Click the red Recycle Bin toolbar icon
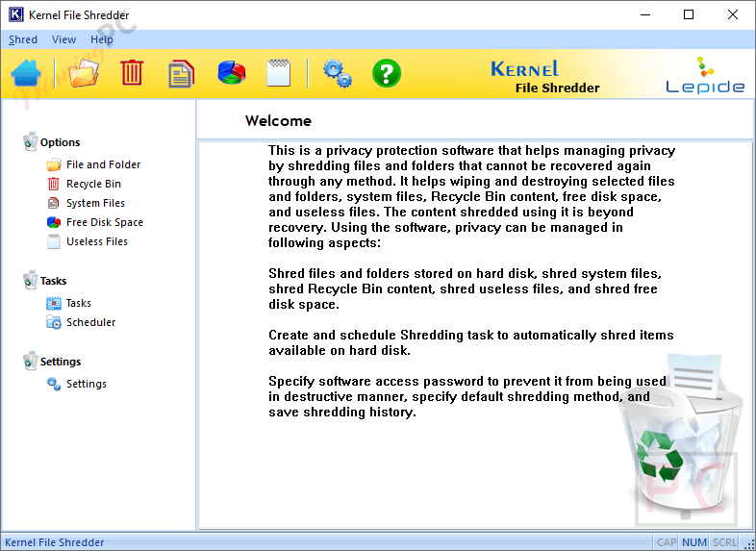The width and height of the screenshot is (756, 551). coord(132,73)
